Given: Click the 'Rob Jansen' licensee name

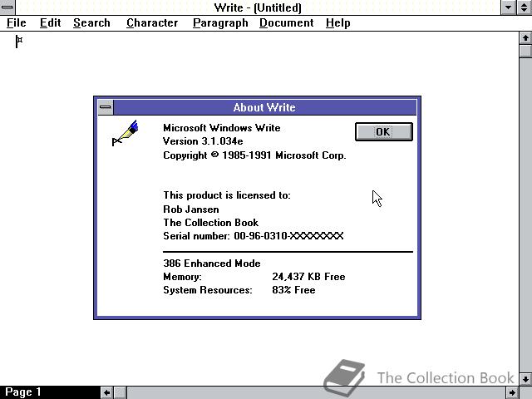Looking at the screenshot, I should pyautogui.click(x=191, y=209).
